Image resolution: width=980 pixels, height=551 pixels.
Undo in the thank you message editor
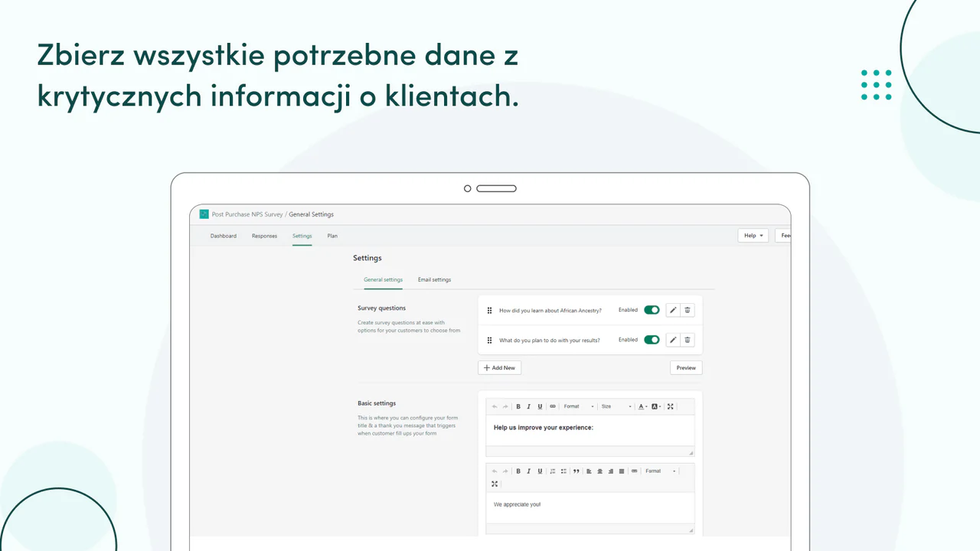pyautogui.click(x=495, y=471)
